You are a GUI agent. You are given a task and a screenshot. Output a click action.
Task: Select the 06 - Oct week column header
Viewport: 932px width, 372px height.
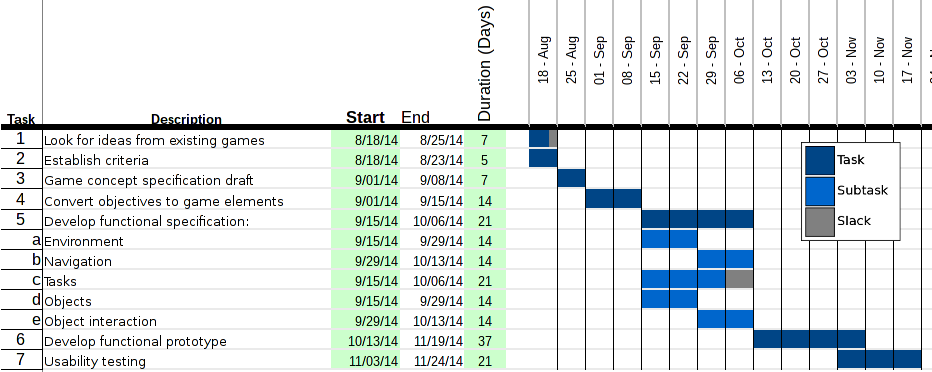[x=739, y=60]
